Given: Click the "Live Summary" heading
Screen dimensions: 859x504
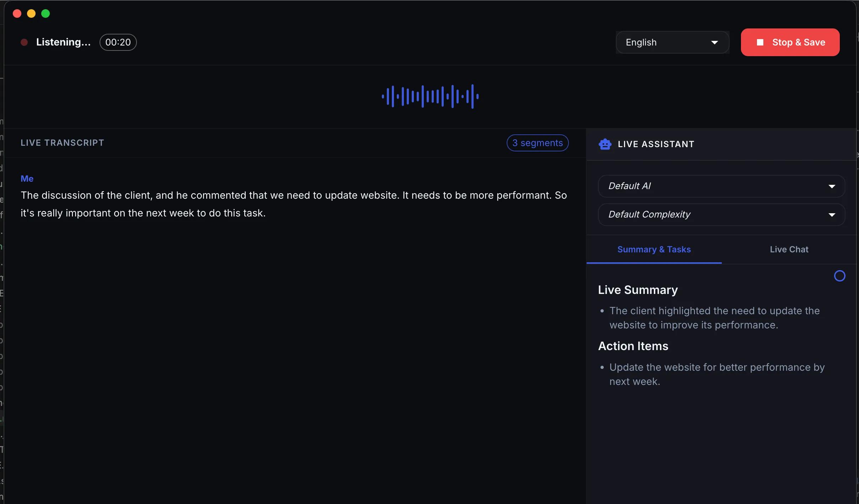Looking at the screenshot, I should [x=638, y=290].
